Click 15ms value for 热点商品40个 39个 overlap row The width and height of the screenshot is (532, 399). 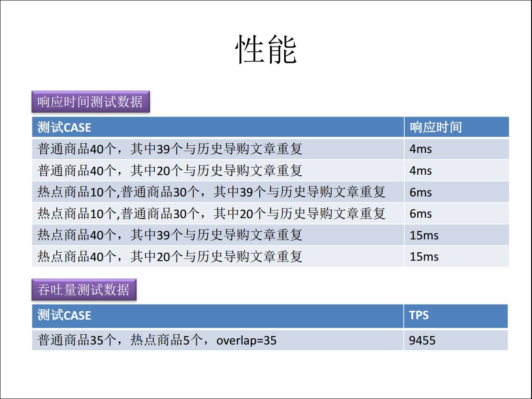424,235
